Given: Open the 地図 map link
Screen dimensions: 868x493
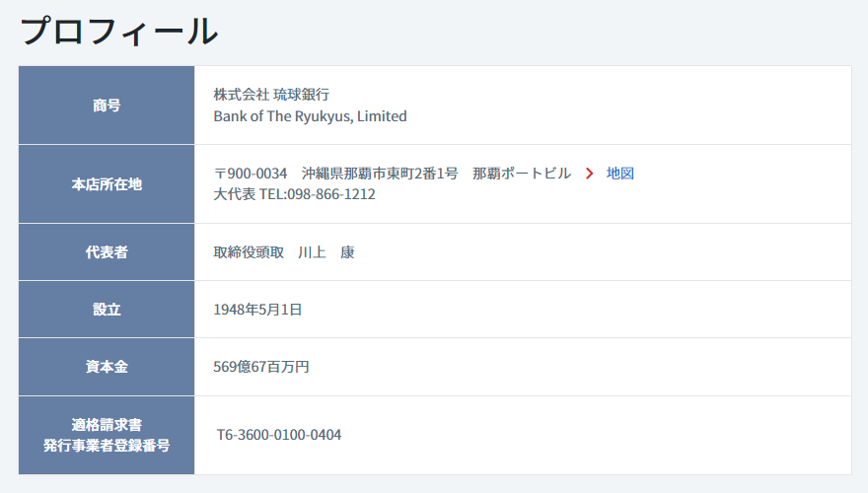Looking at the screenshot, I should (620, 174).
